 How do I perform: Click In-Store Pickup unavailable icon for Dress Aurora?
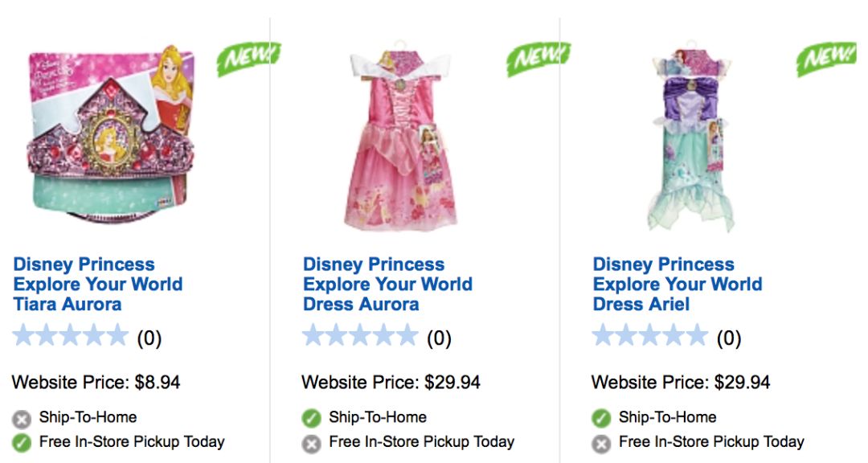point(311,443)
